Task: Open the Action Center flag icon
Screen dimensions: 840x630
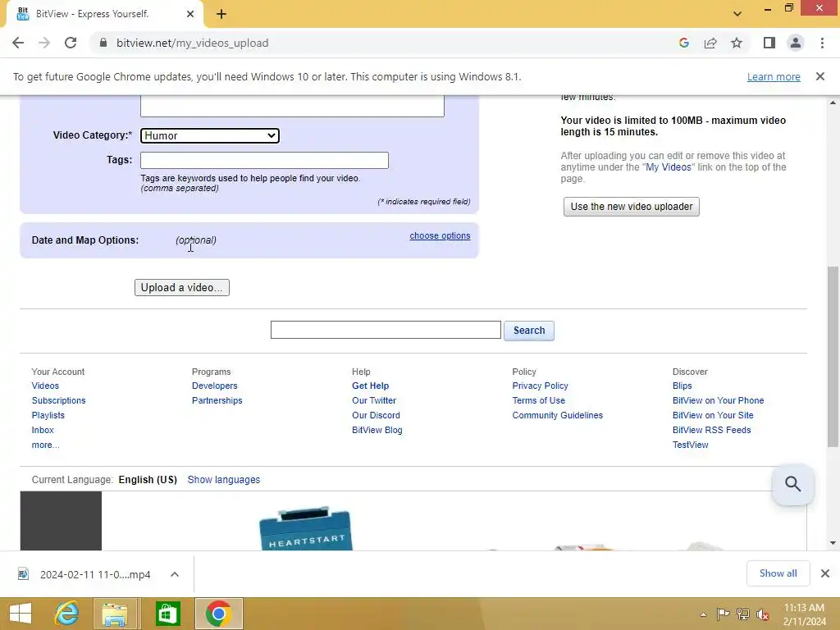Action: [x=724, y=614]
